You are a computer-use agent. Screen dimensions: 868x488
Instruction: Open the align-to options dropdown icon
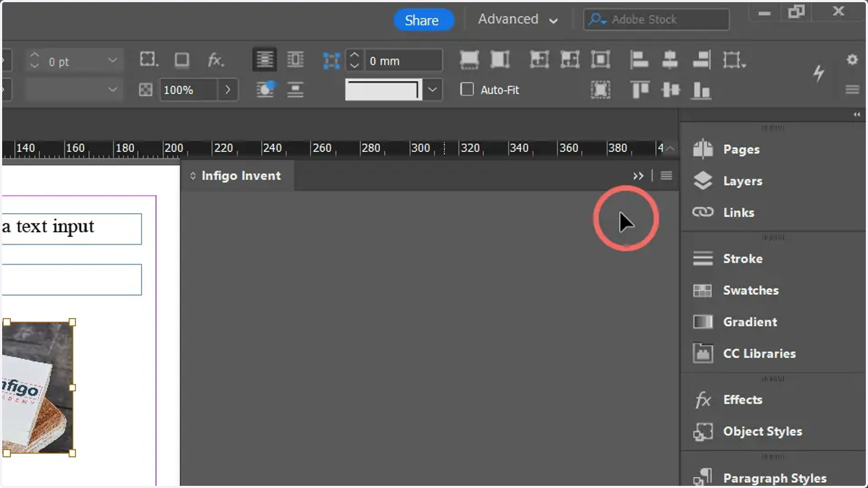(735, 60)
